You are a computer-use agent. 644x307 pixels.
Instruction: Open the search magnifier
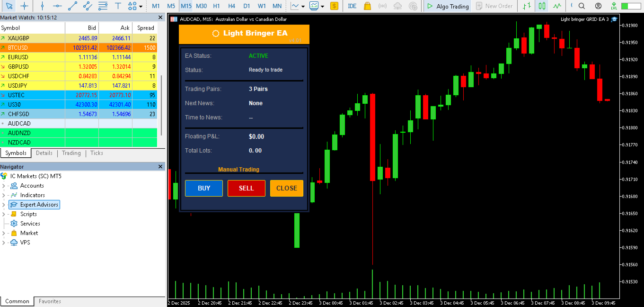(x=582, y=6)
